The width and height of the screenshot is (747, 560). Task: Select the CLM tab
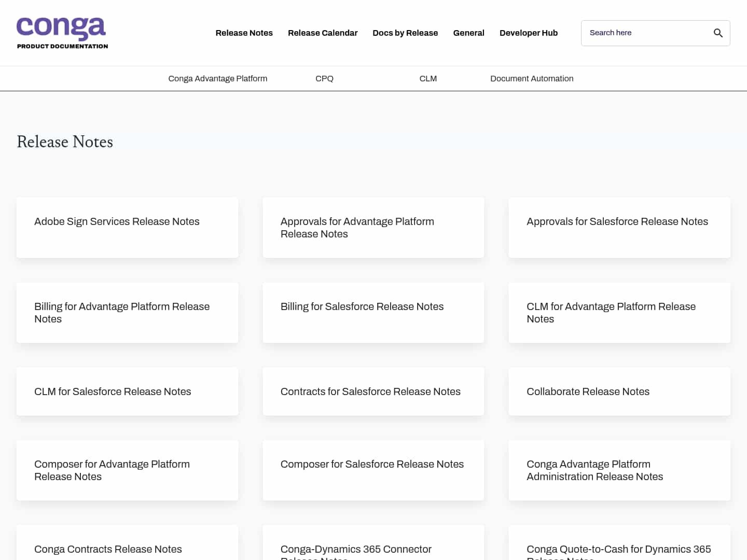click(x=428, y=78)
